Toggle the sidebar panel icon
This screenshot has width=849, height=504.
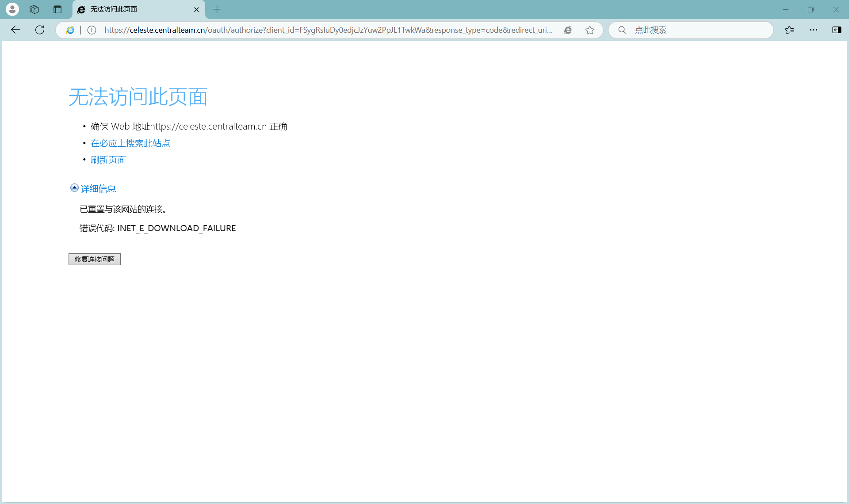(837, 30)
